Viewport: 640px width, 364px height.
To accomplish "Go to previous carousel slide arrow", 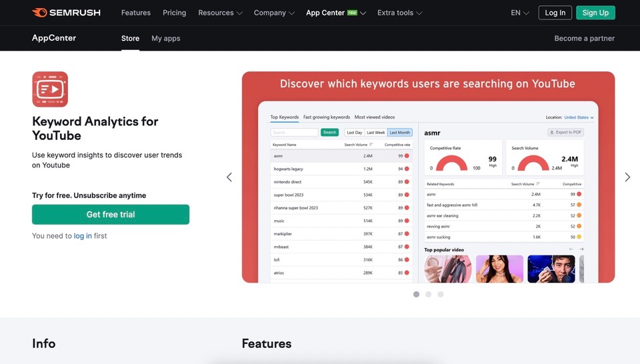I will click(229, 177).
